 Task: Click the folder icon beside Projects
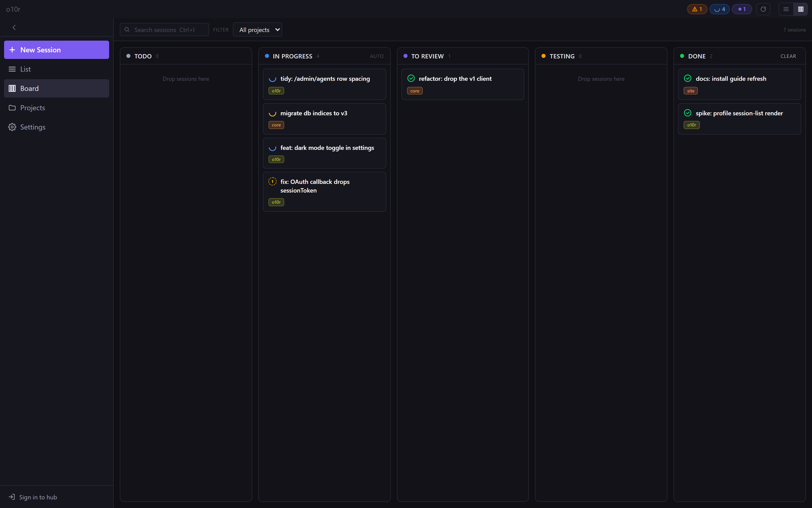pyautogui.click(x=12, y=108)
